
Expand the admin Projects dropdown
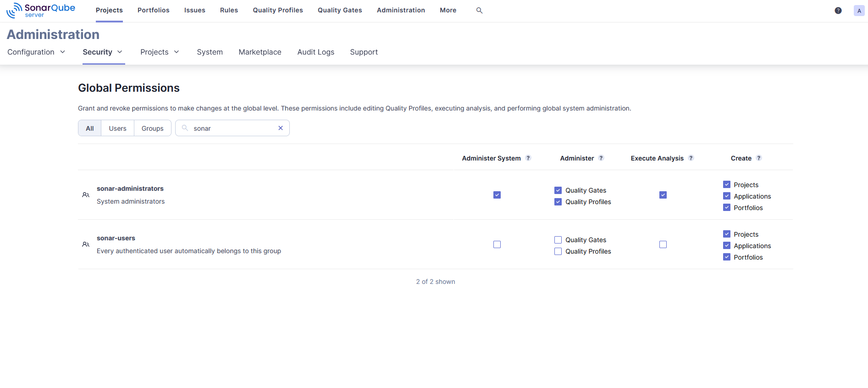pyautogui.click(x=160, y=52)
